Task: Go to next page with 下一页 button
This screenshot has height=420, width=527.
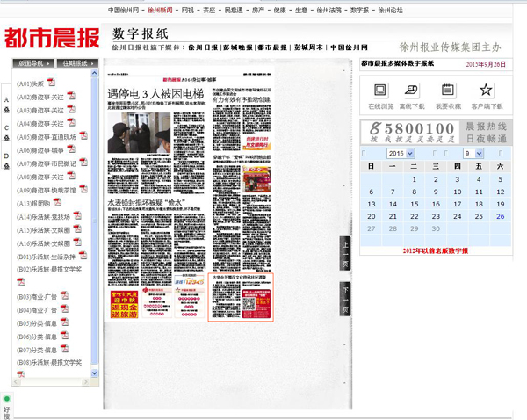Action: click(x=346, y=299)
